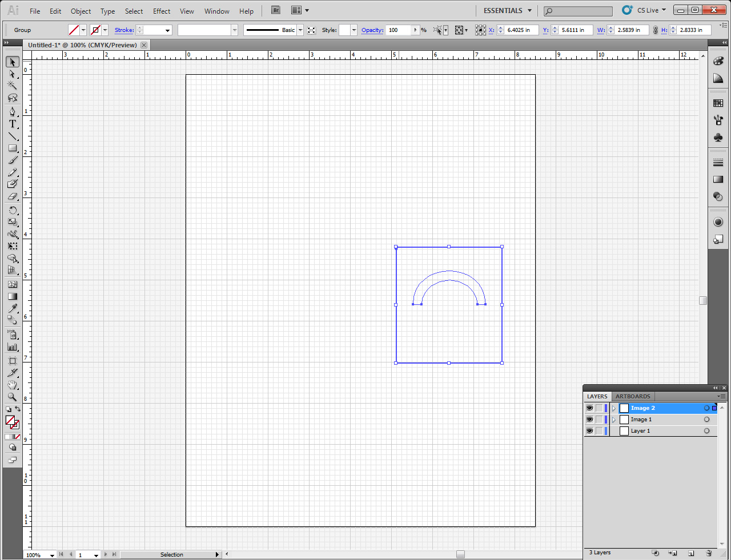Open the Symbols panel icon
Viewport: 731px width, 560px height.
tap(718, 137)
